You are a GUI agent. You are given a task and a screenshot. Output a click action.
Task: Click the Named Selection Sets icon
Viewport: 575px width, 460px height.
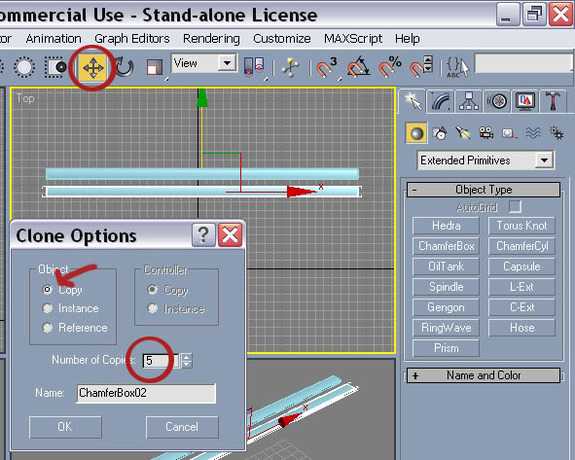pyautogui.click(x=458, y=67)
